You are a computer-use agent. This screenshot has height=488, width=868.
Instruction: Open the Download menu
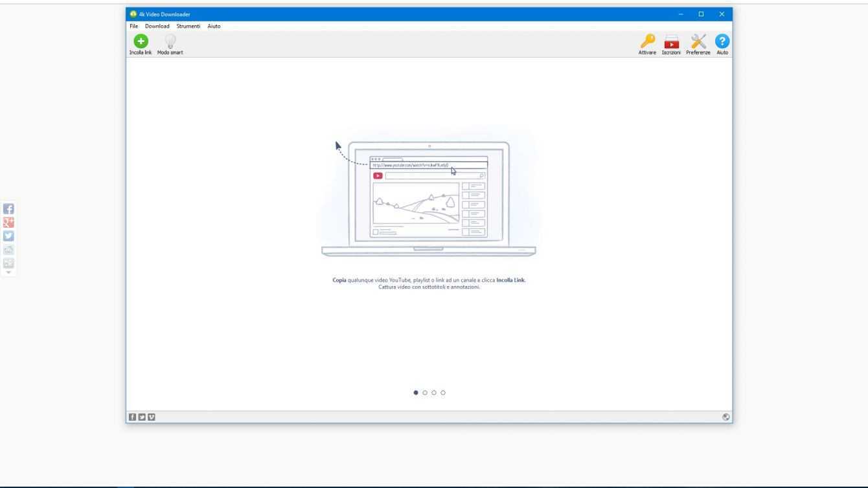click(x=157, y=26)
